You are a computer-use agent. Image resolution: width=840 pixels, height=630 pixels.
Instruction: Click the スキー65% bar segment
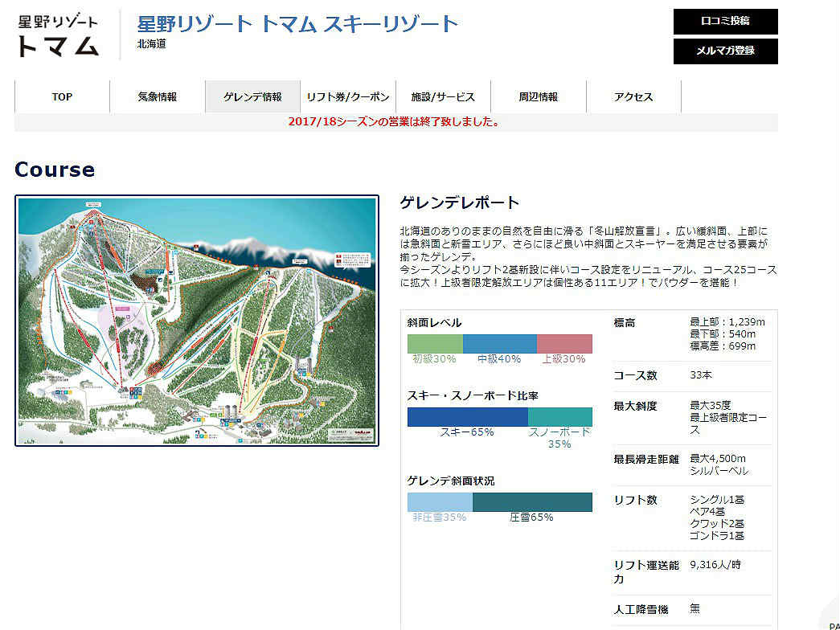tap(468, 417)
